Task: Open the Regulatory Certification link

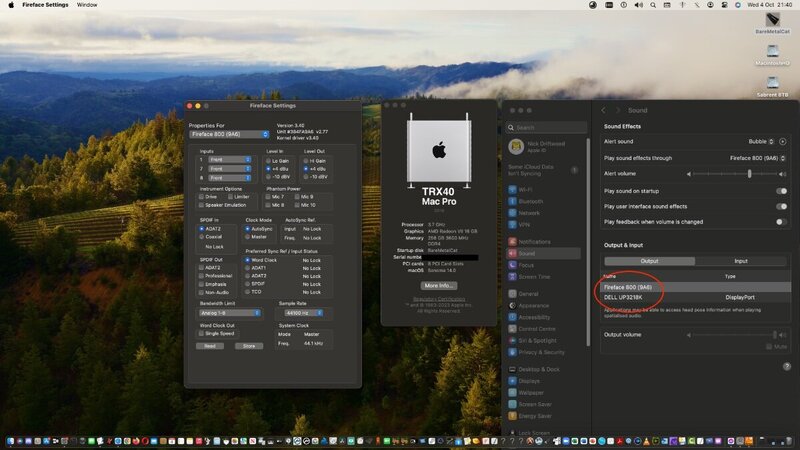Action: coord(439,299)
